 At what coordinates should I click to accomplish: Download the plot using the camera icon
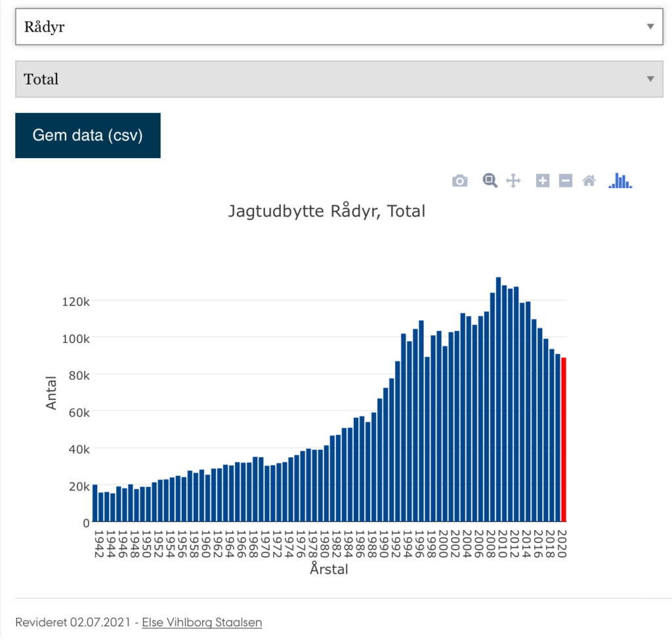(460, 181)
